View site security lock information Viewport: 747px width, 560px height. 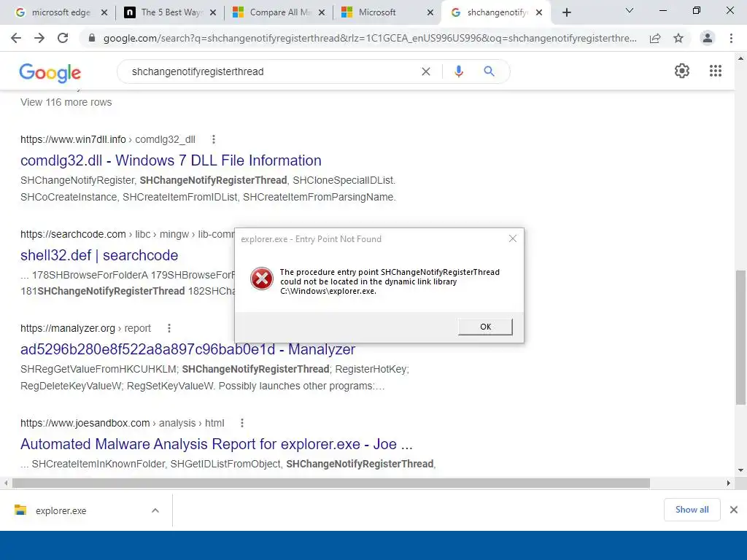tap(92, 38)
